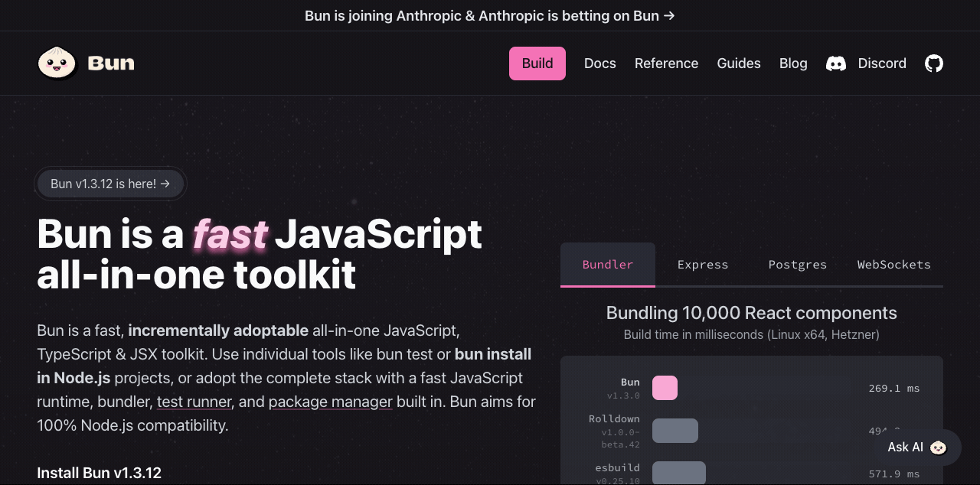The image size is (980, 485).
Task: Open the top Anthropic announcement banner
Action: pyautogui.click(x=490, y=15)
